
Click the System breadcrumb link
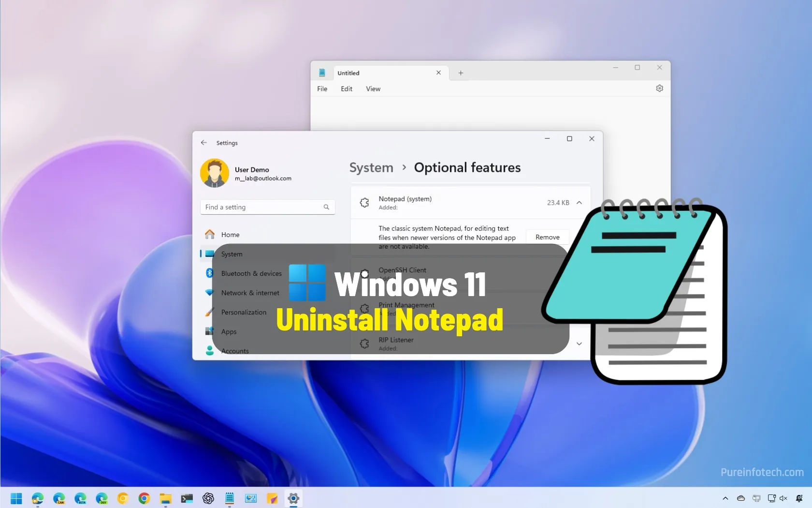(371, 167)
